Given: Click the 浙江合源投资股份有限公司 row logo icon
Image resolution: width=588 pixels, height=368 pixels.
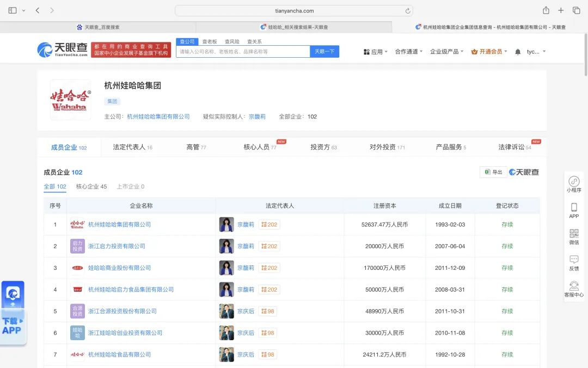Looking at the screenshot, I should (x=77, y=311).
